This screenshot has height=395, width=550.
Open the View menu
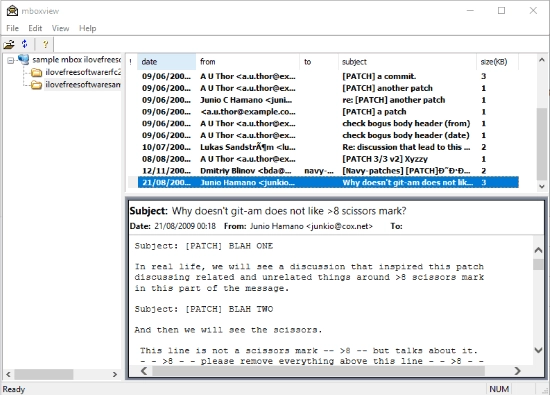60,28
